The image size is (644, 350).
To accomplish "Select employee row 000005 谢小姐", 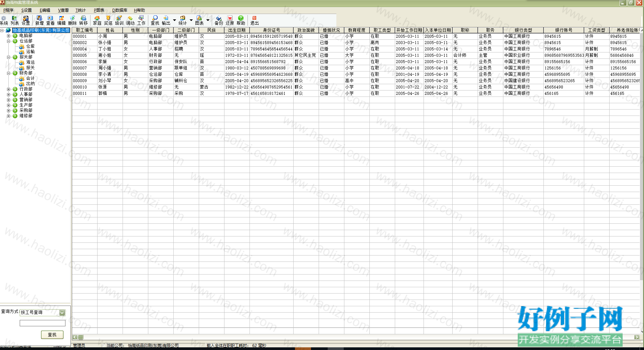I will point(356,55).
